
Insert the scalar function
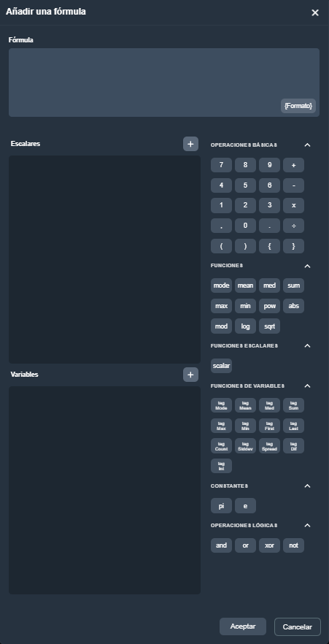click(221, 366)
